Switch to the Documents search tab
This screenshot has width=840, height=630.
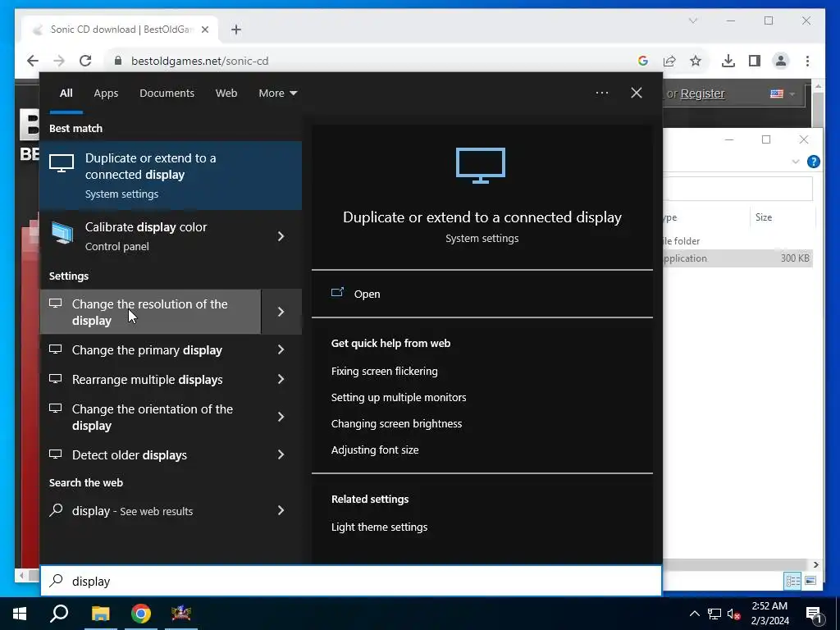167,94
